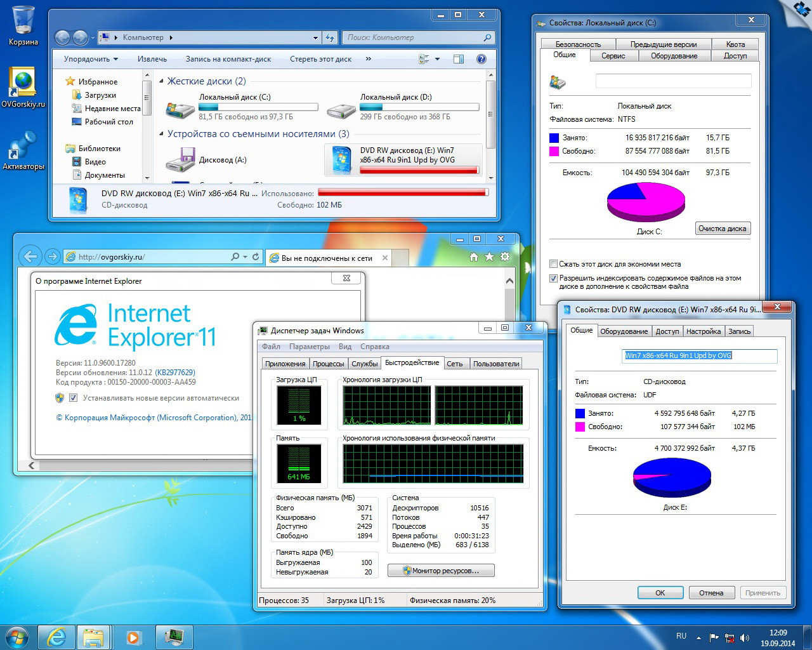Screen dimensions: 812x650
Task: Open Explorer help question mark icon
Action: [481, 59]
